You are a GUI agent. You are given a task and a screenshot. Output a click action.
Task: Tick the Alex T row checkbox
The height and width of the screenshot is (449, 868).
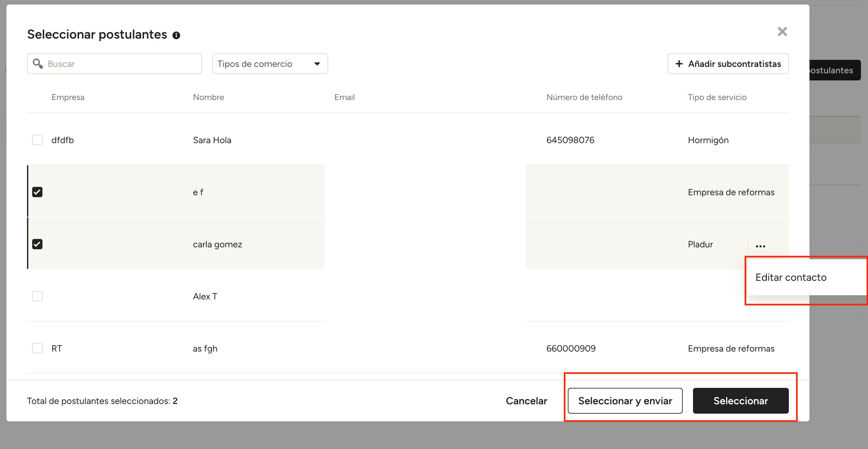coord(37,296)
